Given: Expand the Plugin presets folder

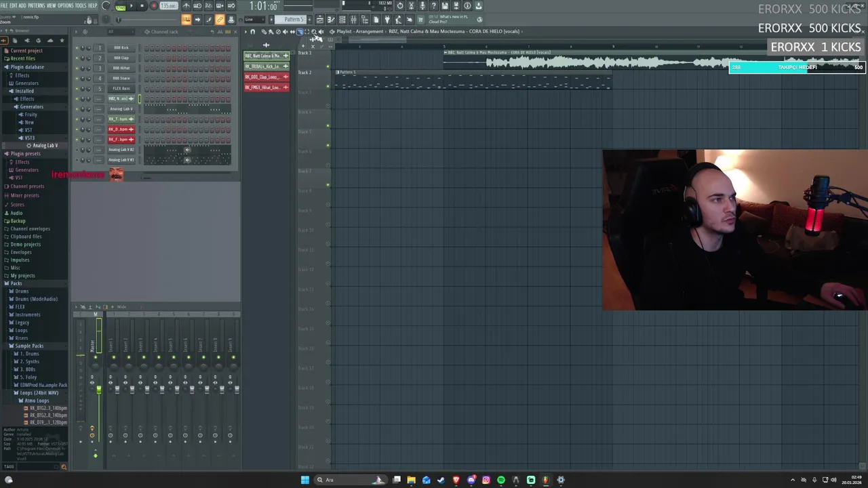Looking at the screenshot, I should pyautogui.click(x=25, y=154).
